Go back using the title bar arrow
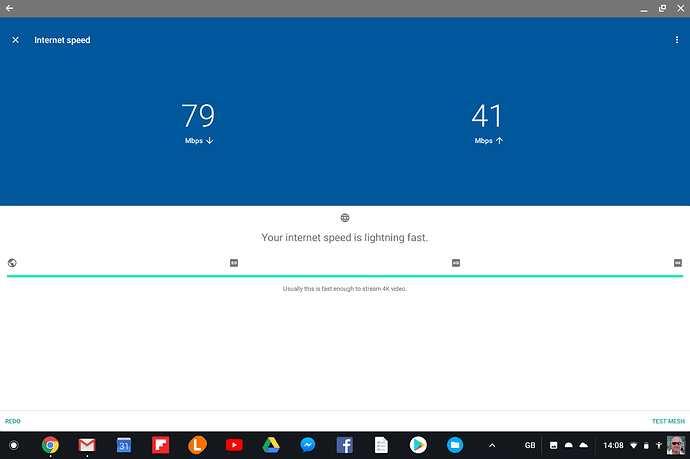The image size is (690, 459). point(9,8)
